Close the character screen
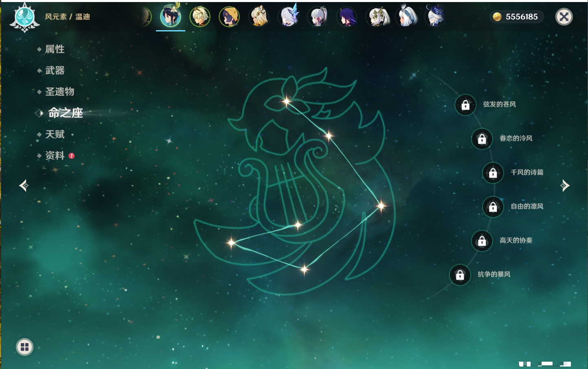588x369 pixels. tap(564, 17)
